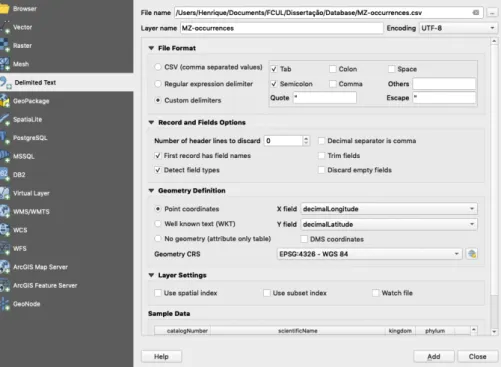Screen dimensions: 501x367
Task: Click the Add button
Action: [434, 357]
